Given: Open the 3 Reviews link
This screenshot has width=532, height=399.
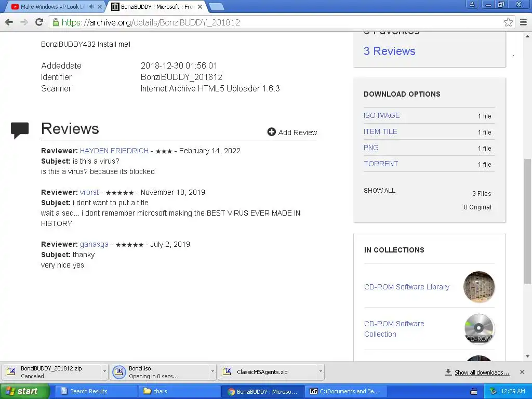Looking at the screenshot, I should 390,51.
